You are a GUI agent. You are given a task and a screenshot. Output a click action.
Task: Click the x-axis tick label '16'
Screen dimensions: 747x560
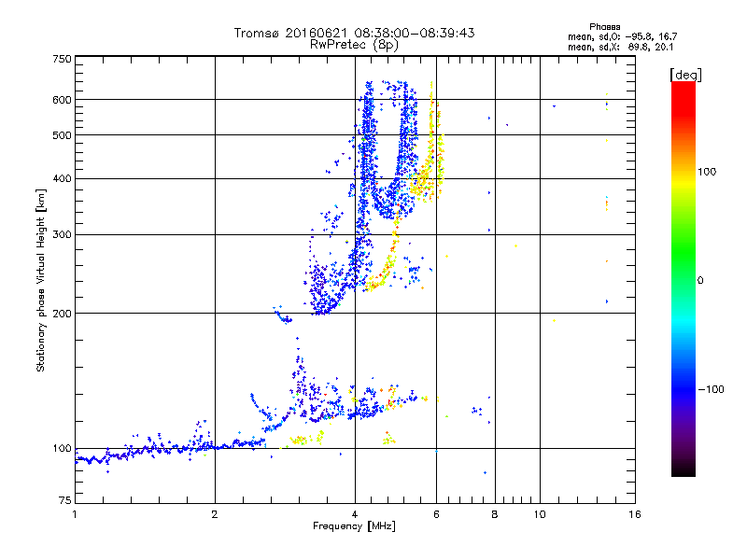[635, 514]
